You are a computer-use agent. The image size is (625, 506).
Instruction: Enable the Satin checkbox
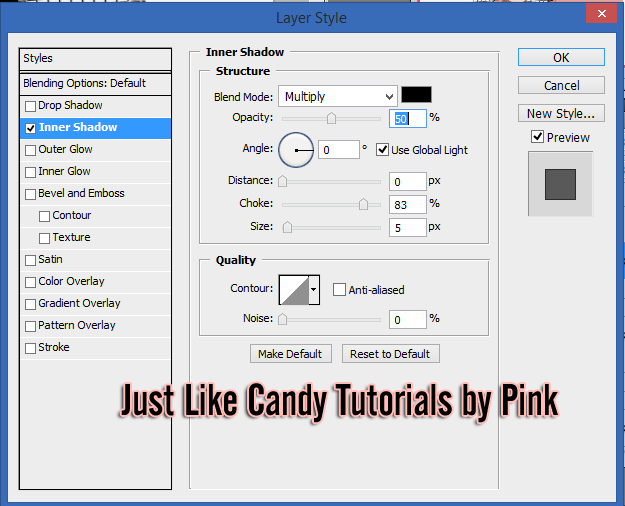point(30,260)
